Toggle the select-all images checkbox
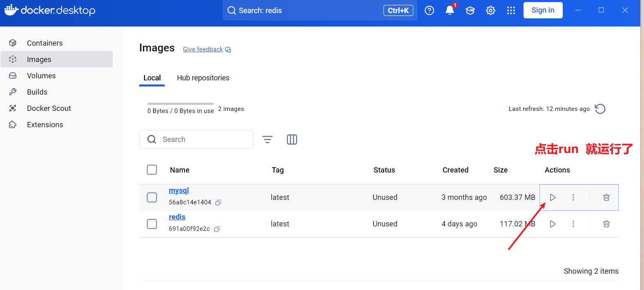The image size is (644, 290). pyautogui.click(x=152, y=170)
